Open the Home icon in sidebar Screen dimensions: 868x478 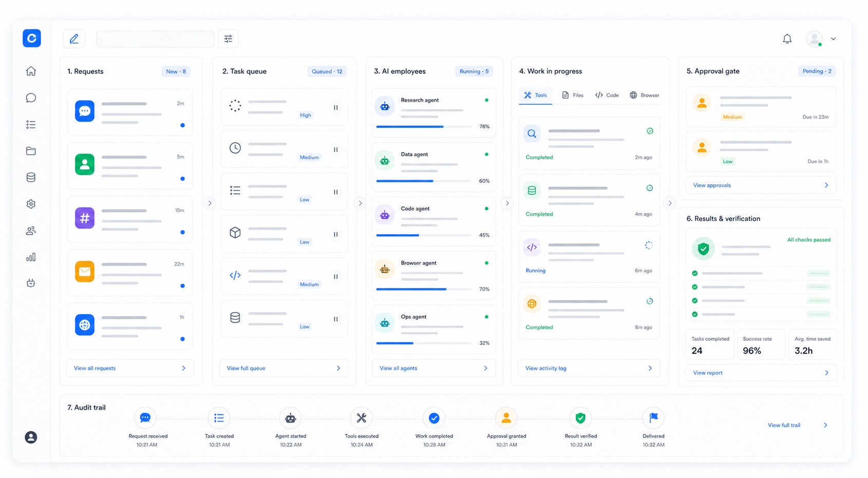pyautogui.click(x=31, y=71)
